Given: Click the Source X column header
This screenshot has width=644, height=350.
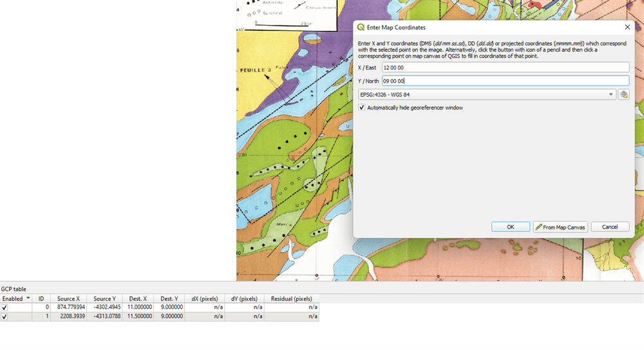Looking at the screenshot, I should (68, 299).
